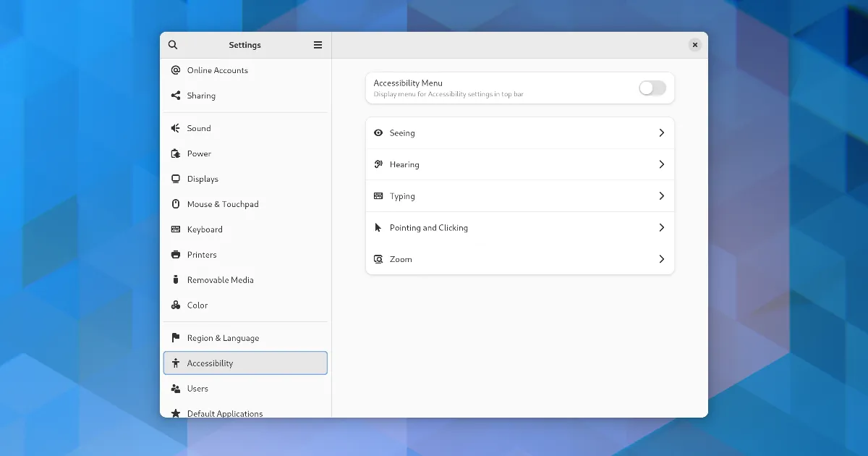Open the Online Accounts panel
Image resolution: width=868 pixels, height=456 pixels.
(x=217, y=70)
